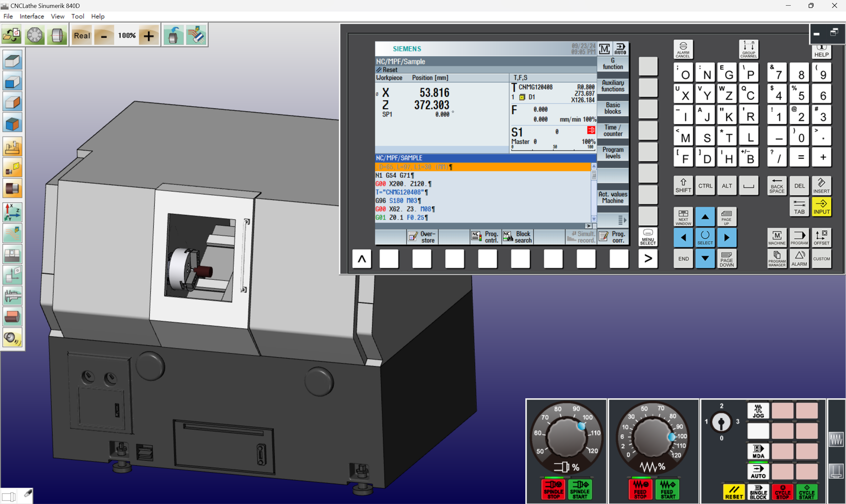This screenshot has width=846, height=504.
Task: Click the PROGRAM MANAGER key
Action: tap(777, 259)
